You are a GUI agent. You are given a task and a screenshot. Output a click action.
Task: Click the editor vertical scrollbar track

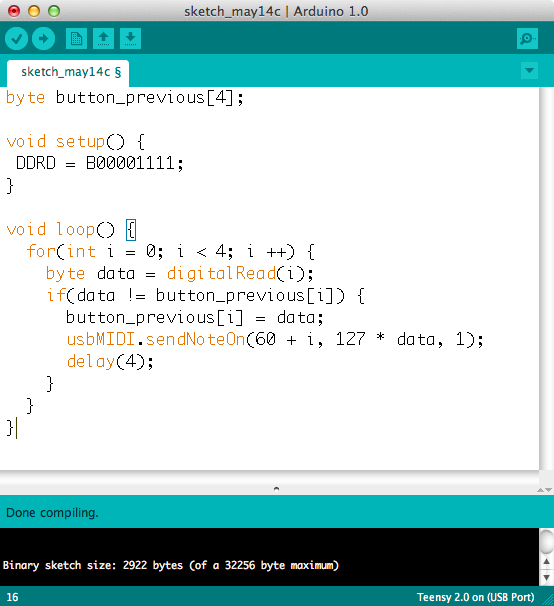tap(547, 278)
